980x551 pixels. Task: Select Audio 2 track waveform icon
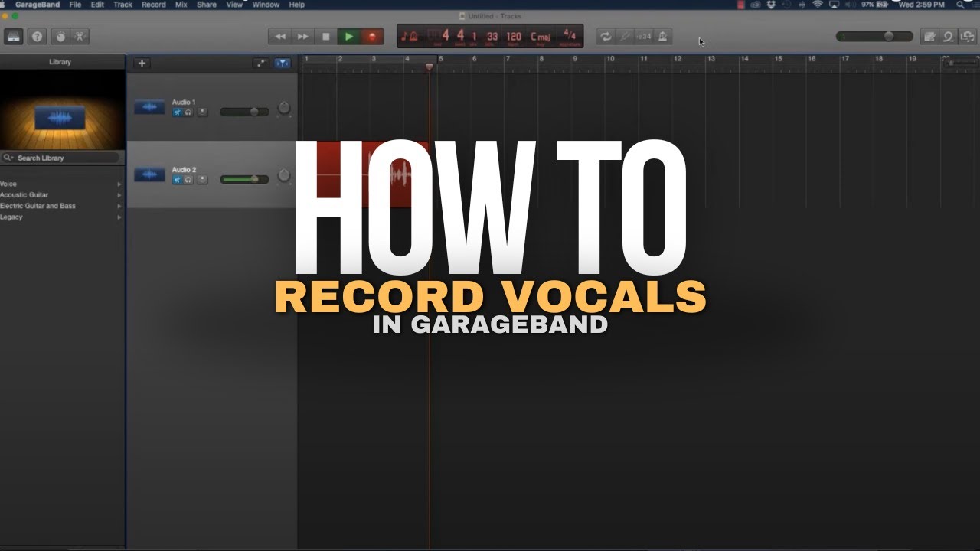coord(149,174)
